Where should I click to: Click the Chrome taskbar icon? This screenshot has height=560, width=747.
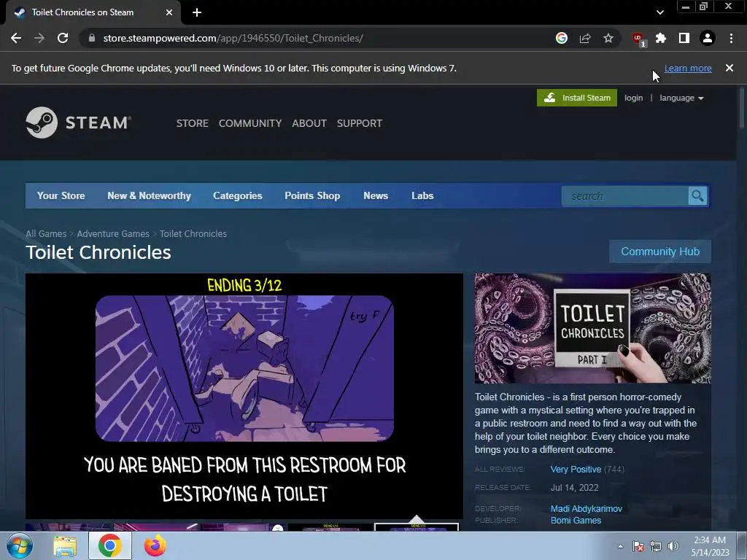[109, 545]
